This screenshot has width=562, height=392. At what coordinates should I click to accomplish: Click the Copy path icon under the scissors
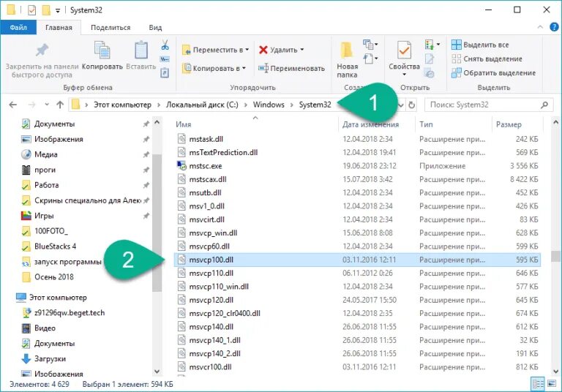165,59
